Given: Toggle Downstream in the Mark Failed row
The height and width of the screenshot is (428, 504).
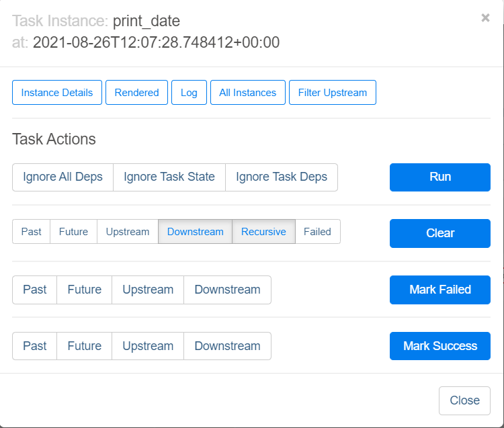Looking at the screenshot, I should click(228, 290).
